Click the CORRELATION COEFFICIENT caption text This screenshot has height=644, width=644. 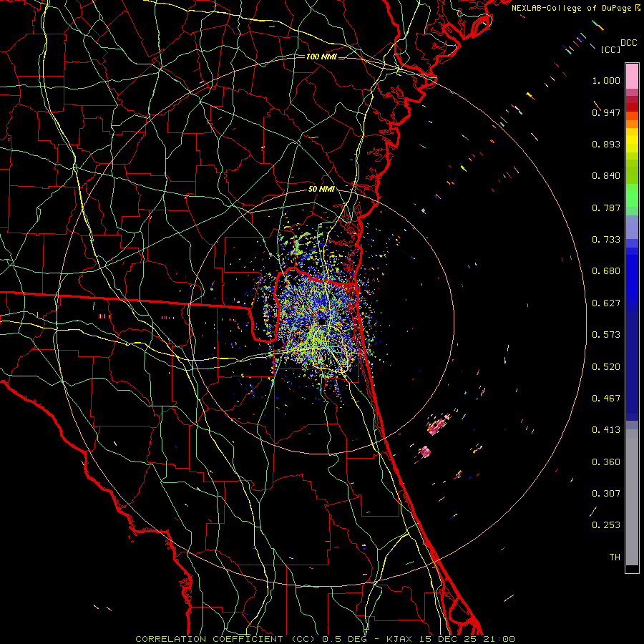pyautogui.click(x=209, y=639)
